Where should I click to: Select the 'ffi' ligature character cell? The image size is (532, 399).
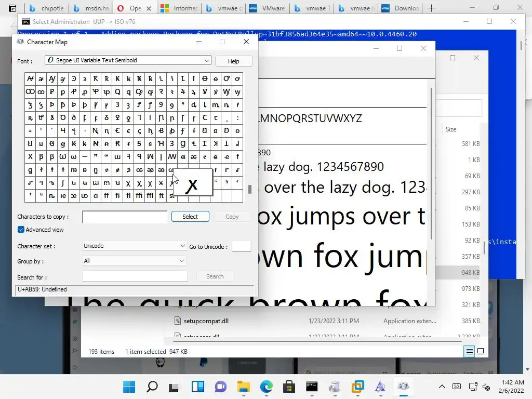139,196
